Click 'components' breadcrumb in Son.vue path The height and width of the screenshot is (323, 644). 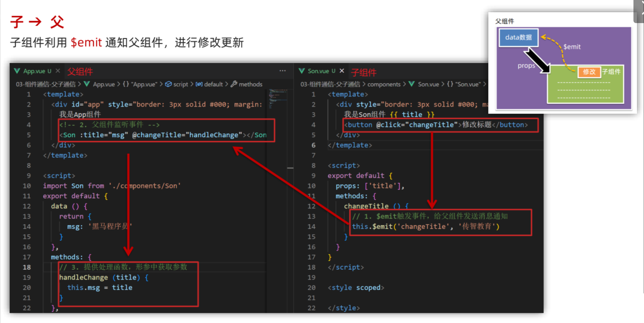pos(384,84)
